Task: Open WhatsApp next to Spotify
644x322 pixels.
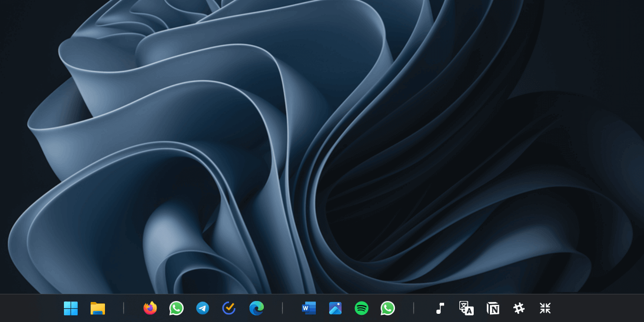Action: point(387,308)
